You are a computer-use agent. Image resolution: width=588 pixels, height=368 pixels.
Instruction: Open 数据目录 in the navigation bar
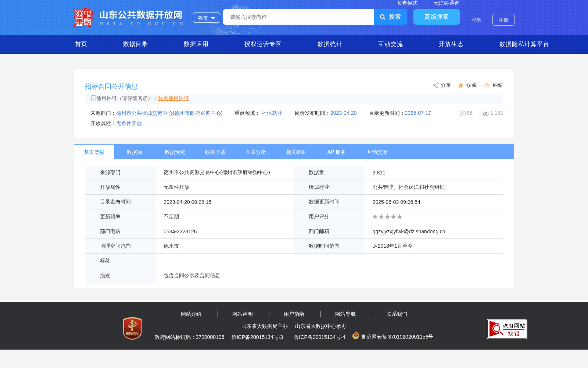136,44
